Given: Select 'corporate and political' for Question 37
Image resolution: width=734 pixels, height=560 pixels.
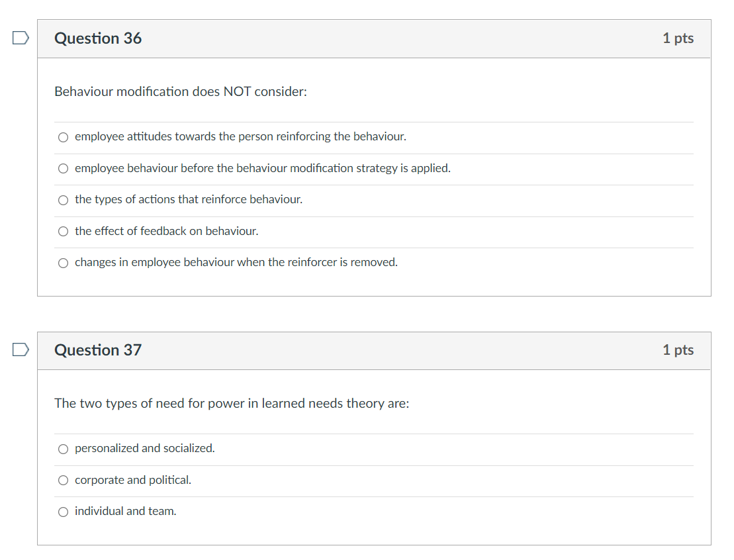Looking at the screenshot, I should click(63, 480).
